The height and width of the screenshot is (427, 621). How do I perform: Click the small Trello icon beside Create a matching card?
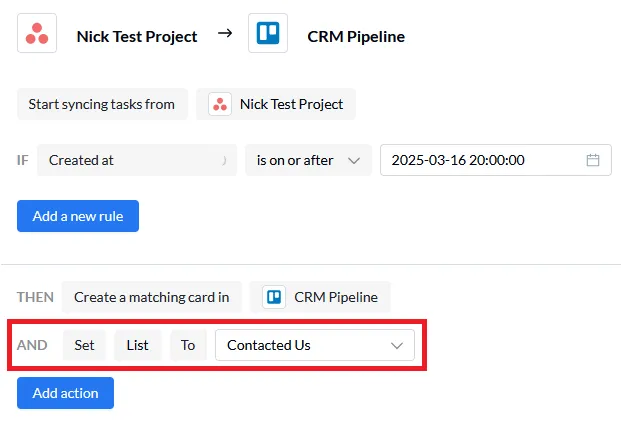(x=275, y=297)
